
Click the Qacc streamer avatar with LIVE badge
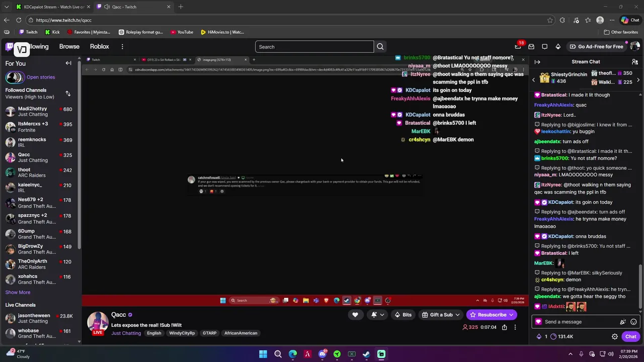98,323
